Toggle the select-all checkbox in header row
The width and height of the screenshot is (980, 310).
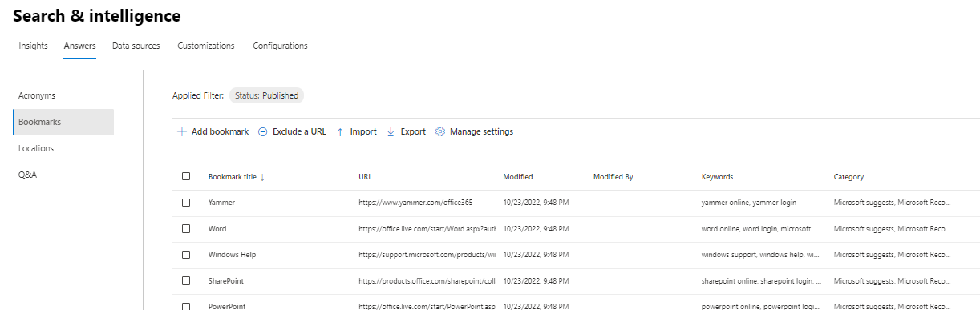(186, 176)
